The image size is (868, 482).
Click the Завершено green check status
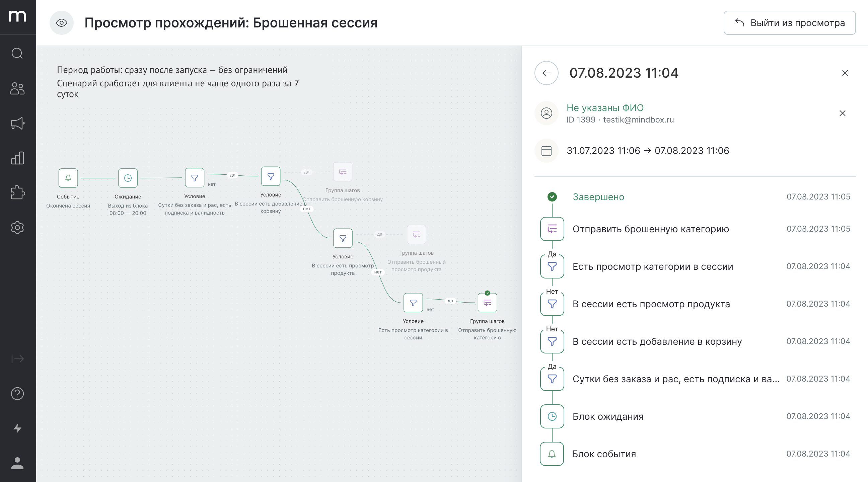(x=552, y=197)
